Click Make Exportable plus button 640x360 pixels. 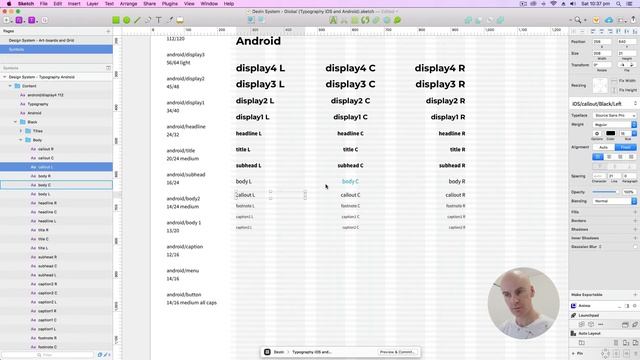coord(635,295)
